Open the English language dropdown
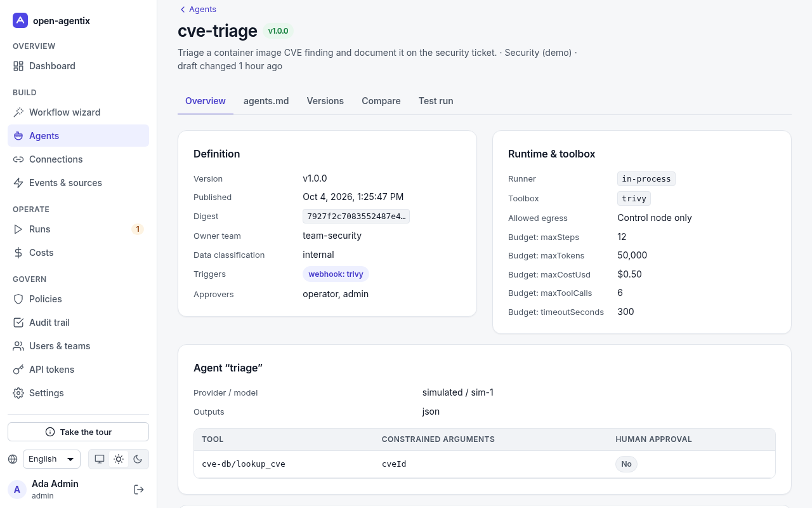The image size is (812, 508). [x=51, y=459]
